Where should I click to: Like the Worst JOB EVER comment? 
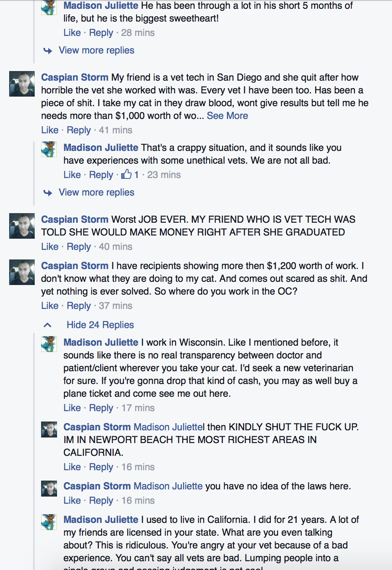click(x=50, y=247)
